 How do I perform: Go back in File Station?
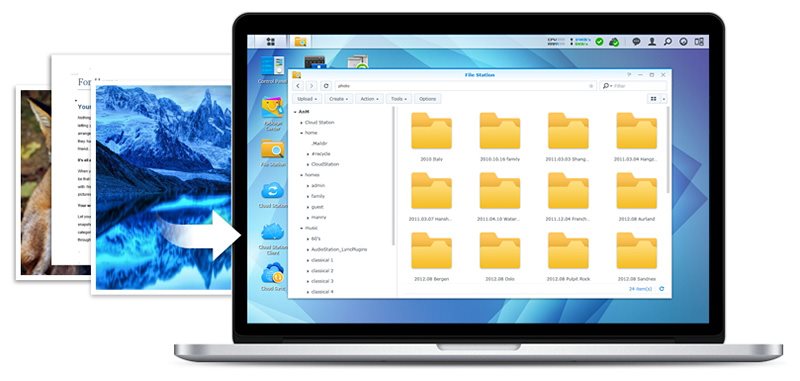point(298,86)
